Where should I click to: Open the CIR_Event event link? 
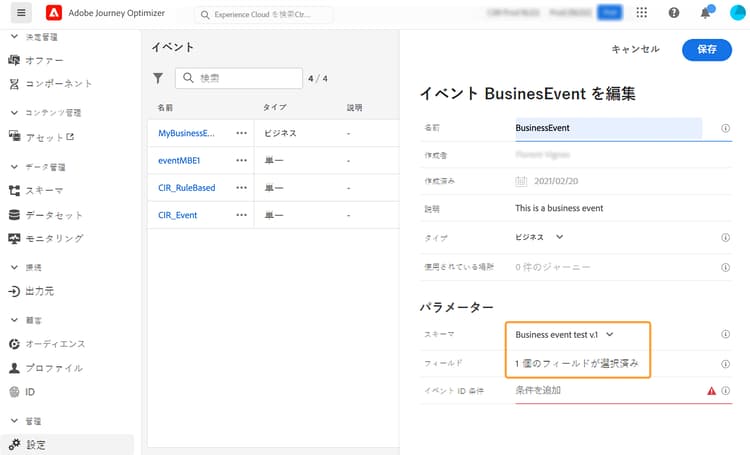177,215
